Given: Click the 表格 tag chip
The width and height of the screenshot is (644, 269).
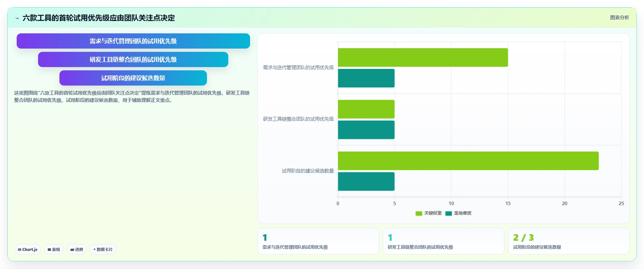Looking at the screenshot, I should click(x=54, y=249).
